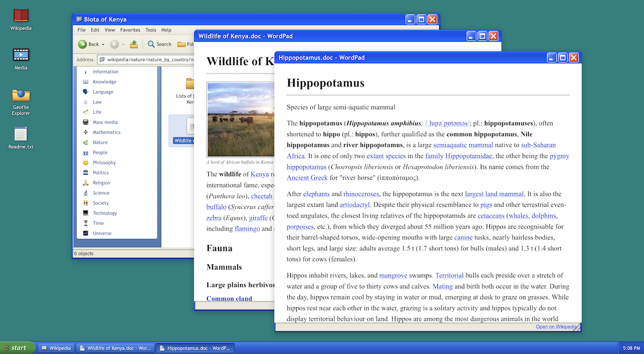This screenshot has height=354, width=644.
Task: Select the Society icon in sidebar
Action: [85, 203]
